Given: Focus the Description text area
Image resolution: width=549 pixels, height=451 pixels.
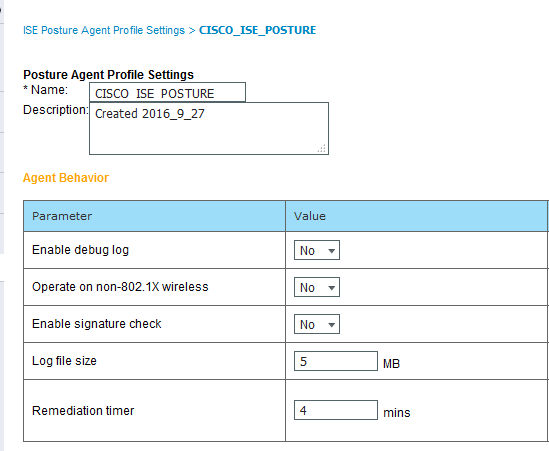Looking at the screenshot, I should point(209,129).
